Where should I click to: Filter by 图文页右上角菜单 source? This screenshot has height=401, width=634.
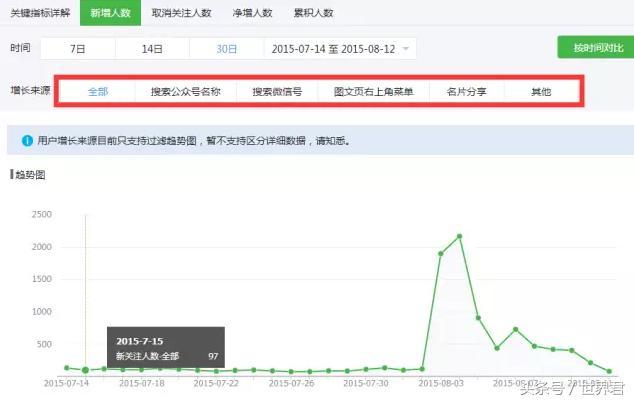pyautogui.click(x=374, y=92)
